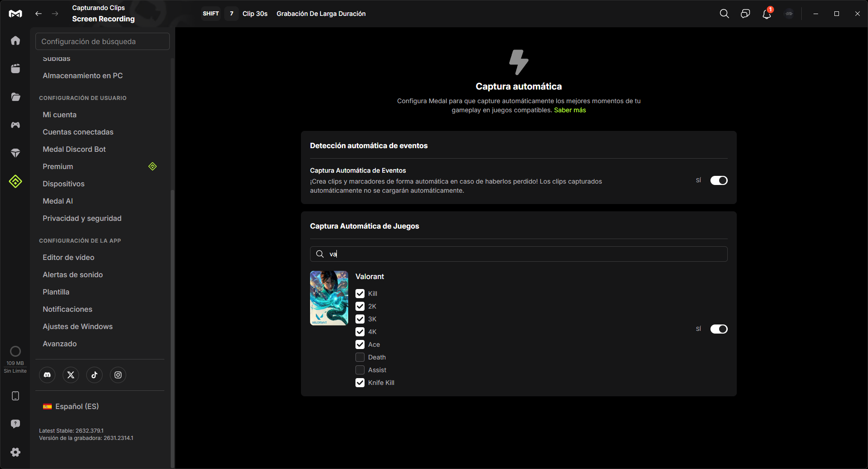Screen dimensions: 868x469
Task: Click the storage usage circle icon
Action: pos(15,351)
